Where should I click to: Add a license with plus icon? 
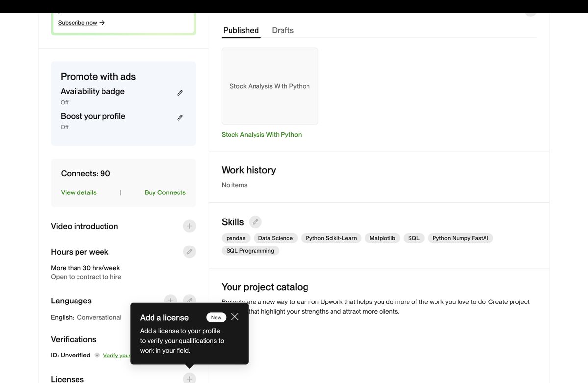click(189, 378)
